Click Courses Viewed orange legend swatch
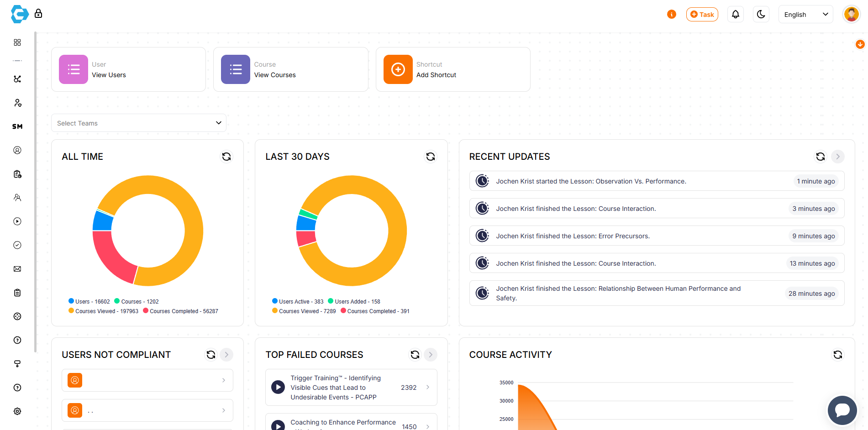The height and width of the screenshot is (430, 868). pos(71,311)
